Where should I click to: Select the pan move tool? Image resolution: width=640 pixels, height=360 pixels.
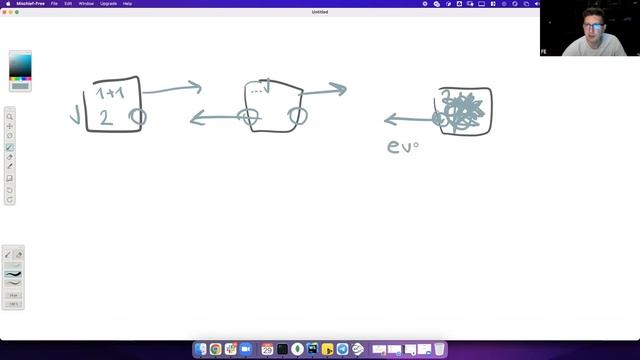pos(10,126)
